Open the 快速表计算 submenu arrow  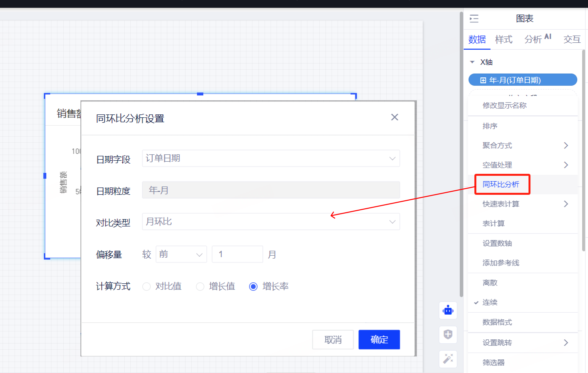point(566,204)
